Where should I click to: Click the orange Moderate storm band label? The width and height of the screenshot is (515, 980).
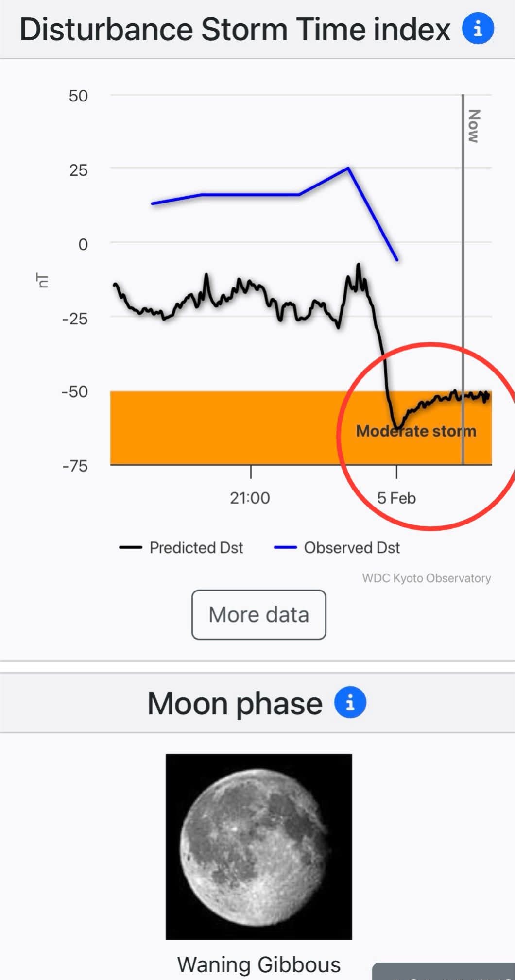(x=416, y=431)
